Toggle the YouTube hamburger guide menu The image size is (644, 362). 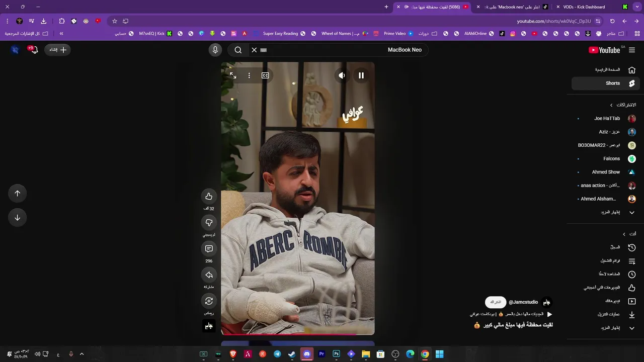(x=632, y=50)
